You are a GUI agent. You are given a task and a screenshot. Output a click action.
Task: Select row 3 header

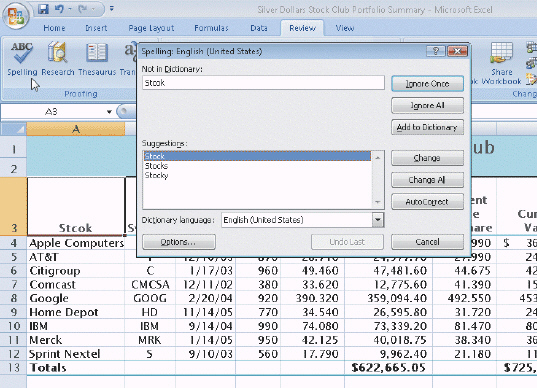pyautogui.click(x=13, y=206)
